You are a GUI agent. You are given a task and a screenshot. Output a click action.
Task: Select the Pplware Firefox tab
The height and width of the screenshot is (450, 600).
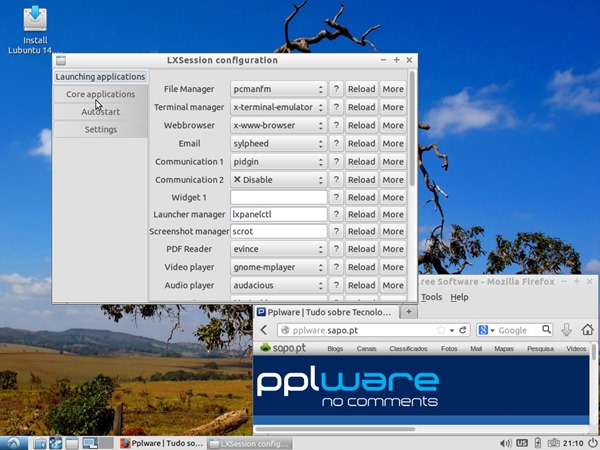(326, 312)
